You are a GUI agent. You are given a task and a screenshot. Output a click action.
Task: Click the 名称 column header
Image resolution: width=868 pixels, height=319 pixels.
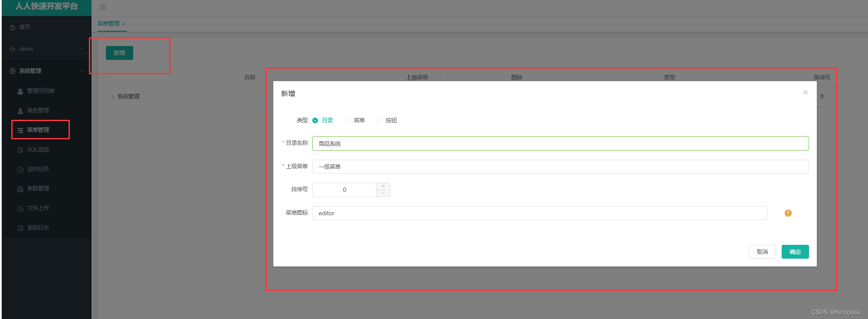[250, 77]
